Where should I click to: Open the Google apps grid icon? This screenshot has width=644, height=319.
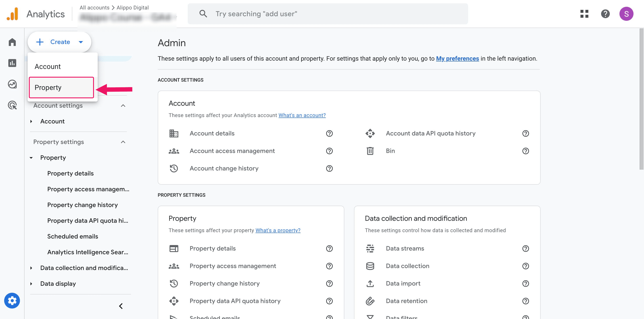(x=584, y=14)
